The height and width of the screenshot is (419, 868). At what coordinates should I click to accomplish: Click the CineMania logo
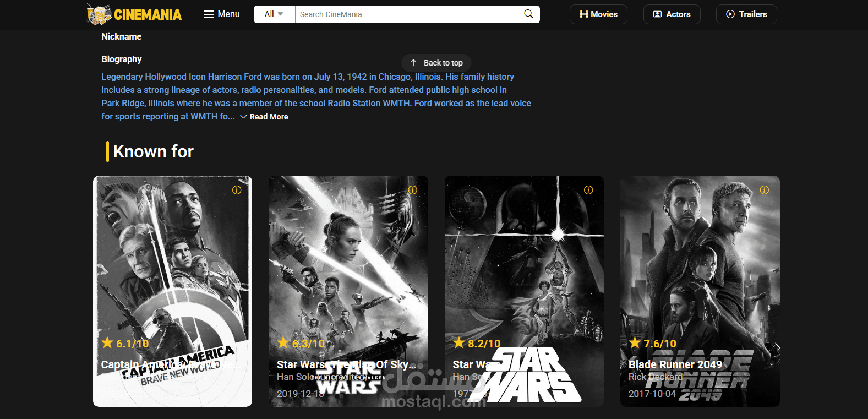(134, 14)
